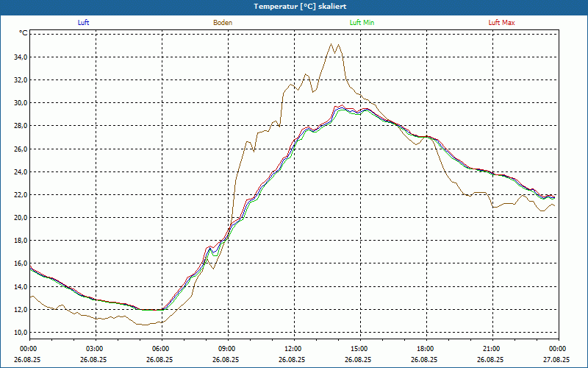588x368 pixels.
Task: Click the '21:00' time axis label
Action: click(x=492, y=349)
